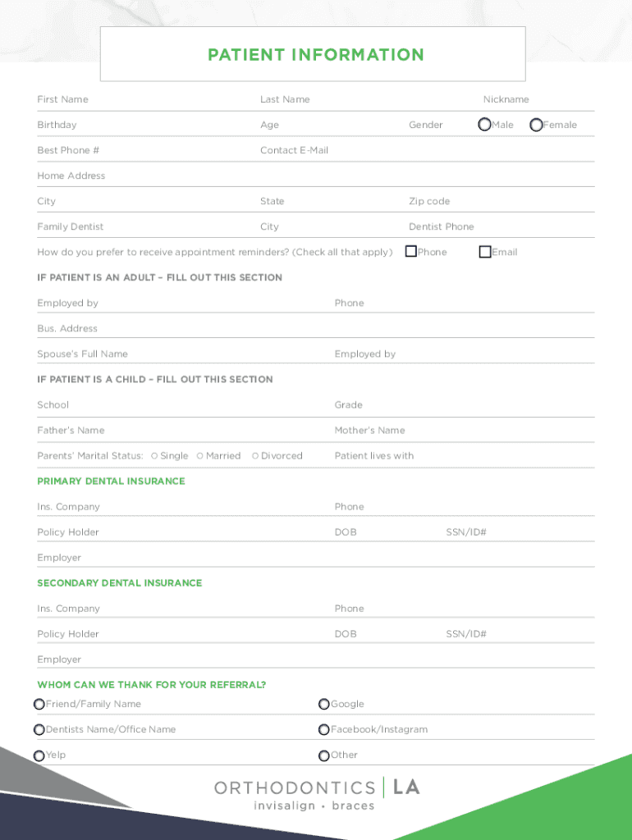This screenshot has width=632, height=840.
Task: Choose Friend/Family Name referral option
Action: click(x=39, y=704)
